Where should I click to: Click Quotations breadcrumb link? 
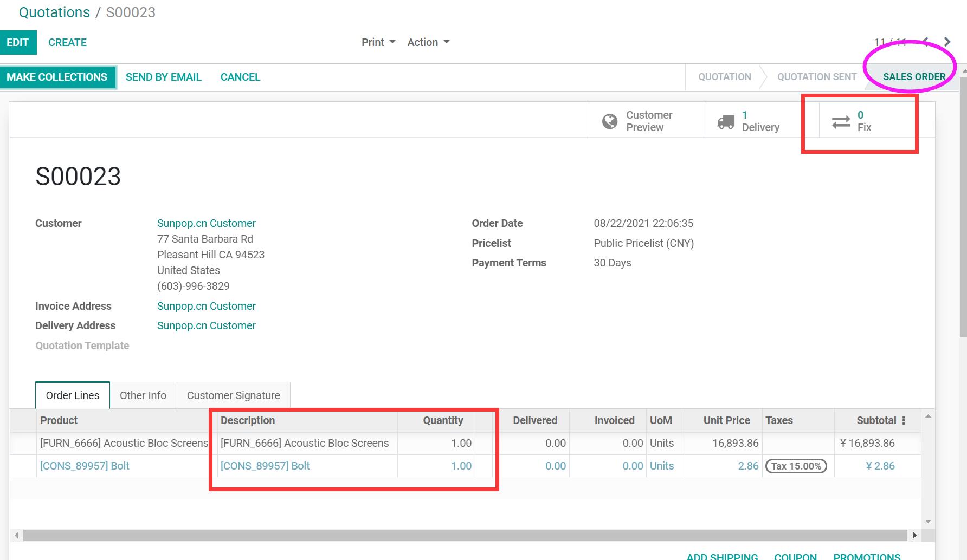[x=54, y=12]
